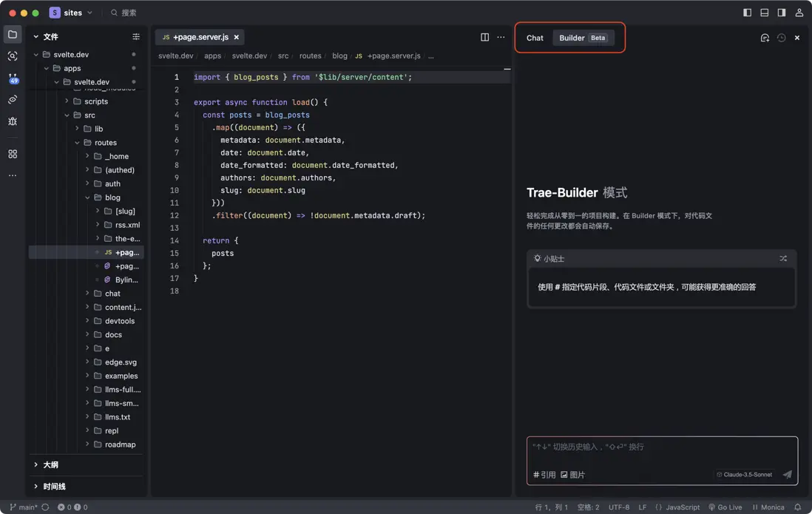The image size is (812, 514).
Task: Click the #引用 reference button
Action: tap(544, 475)
